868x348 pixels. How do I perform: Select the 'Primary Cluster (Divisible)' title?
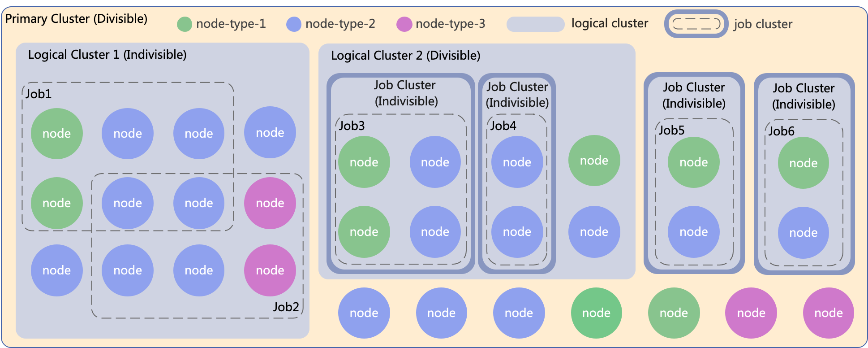click(76, 19)
